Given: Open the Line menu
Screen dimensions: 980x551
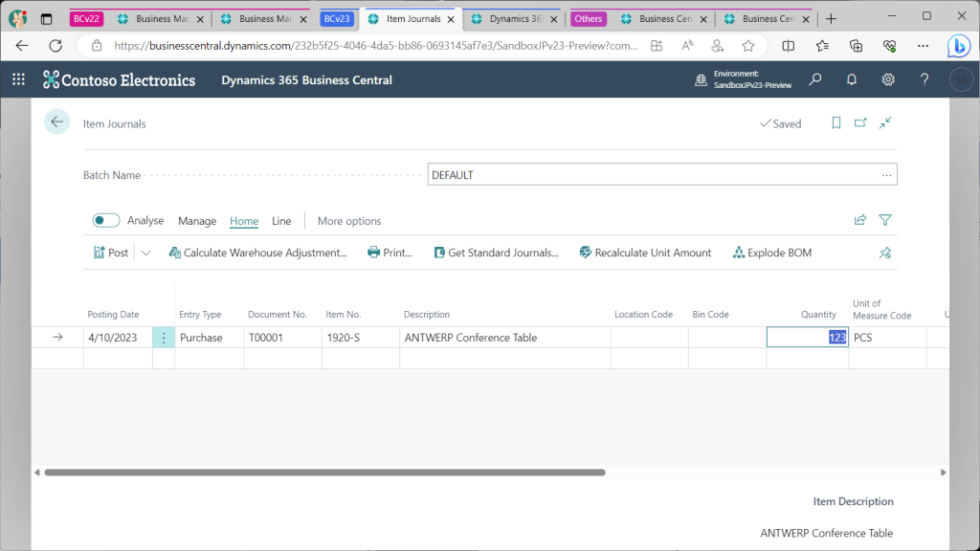Looking at the screenshot, I should (281, 221).
